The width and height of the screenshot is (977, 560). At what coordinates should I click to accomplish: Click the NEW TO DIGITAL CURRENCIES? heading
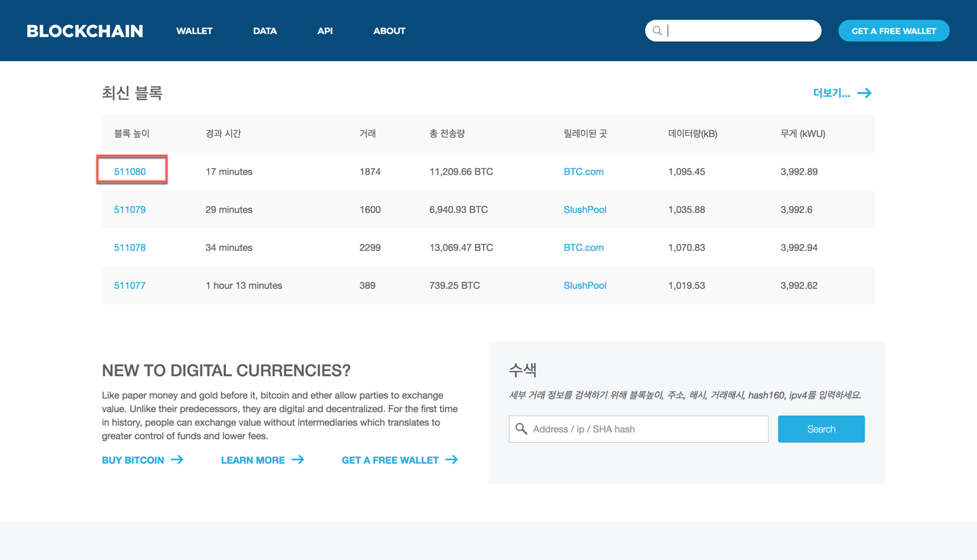[x=226, y=370]
